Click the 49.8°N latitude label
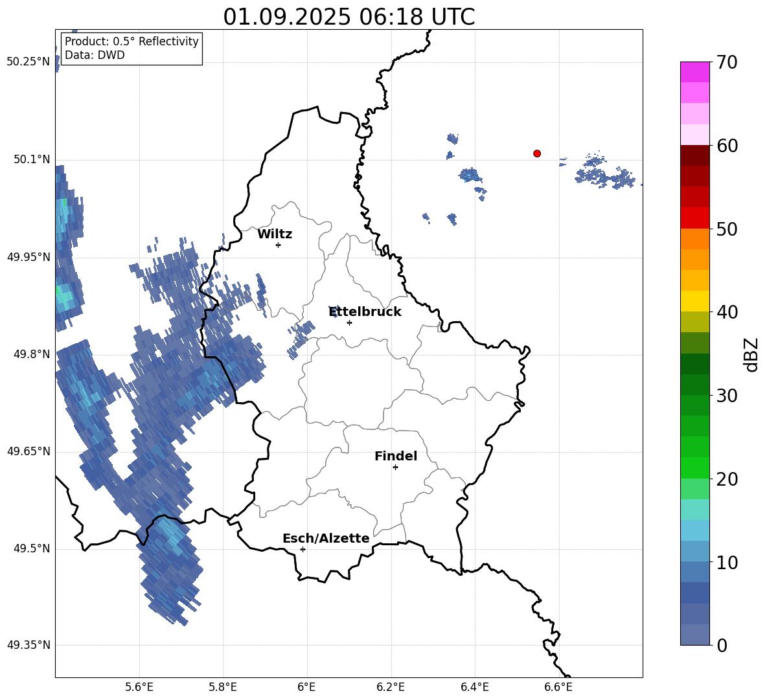This screenshot has width=767, height=700. coord(31,354)
